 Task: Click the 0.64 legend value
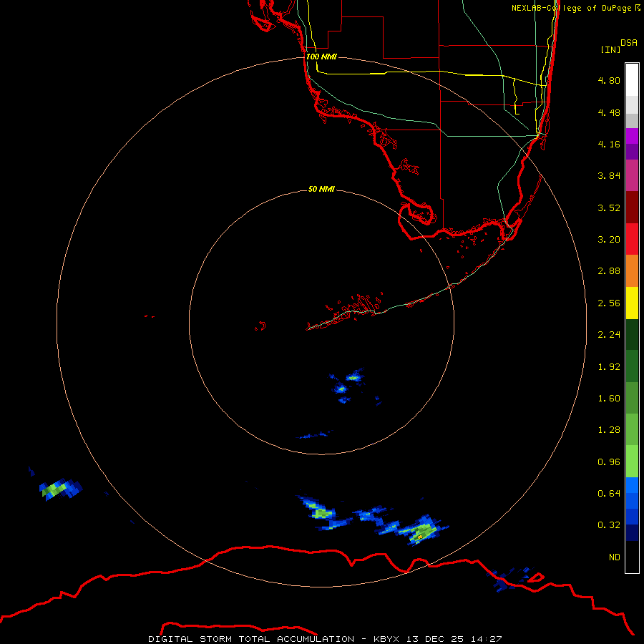pyautogui.click(x=609, y=493)
